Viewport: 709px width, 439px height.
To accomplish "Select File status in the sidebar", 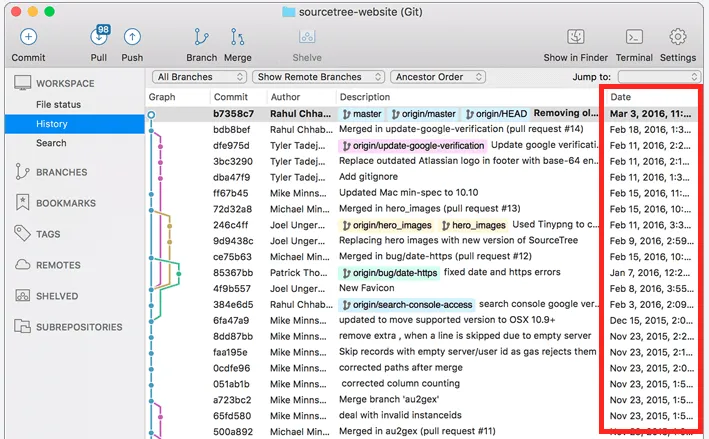I will pos(58,104).
